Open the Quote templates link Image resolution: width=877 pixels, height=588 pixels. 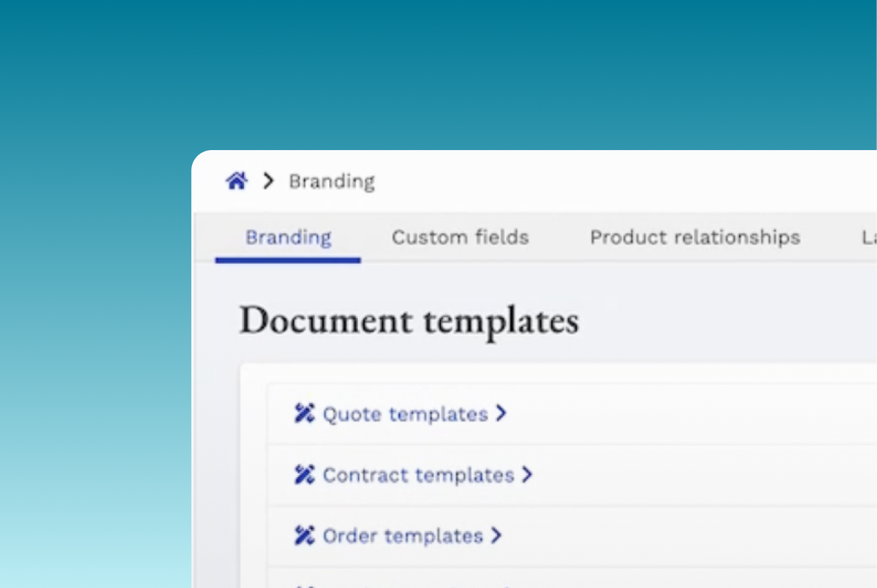pyautogui.click(x=404, y=413)
